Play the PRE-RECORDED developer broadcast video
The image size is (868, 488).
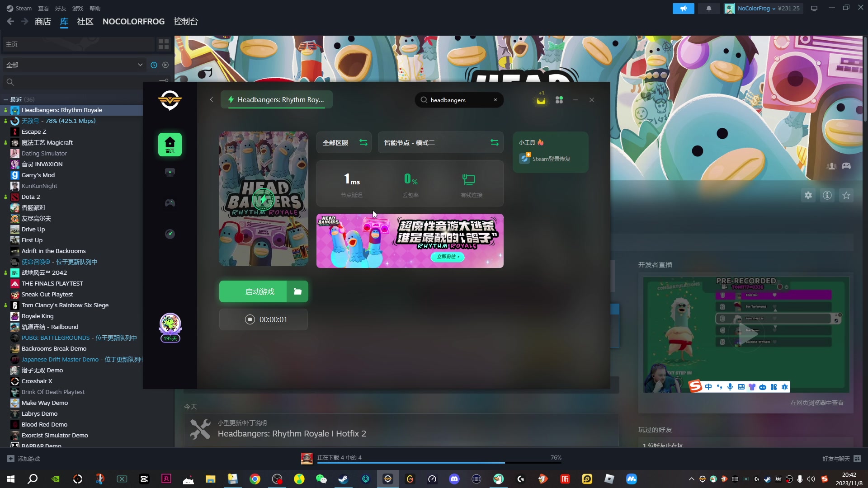click(746, 334)
